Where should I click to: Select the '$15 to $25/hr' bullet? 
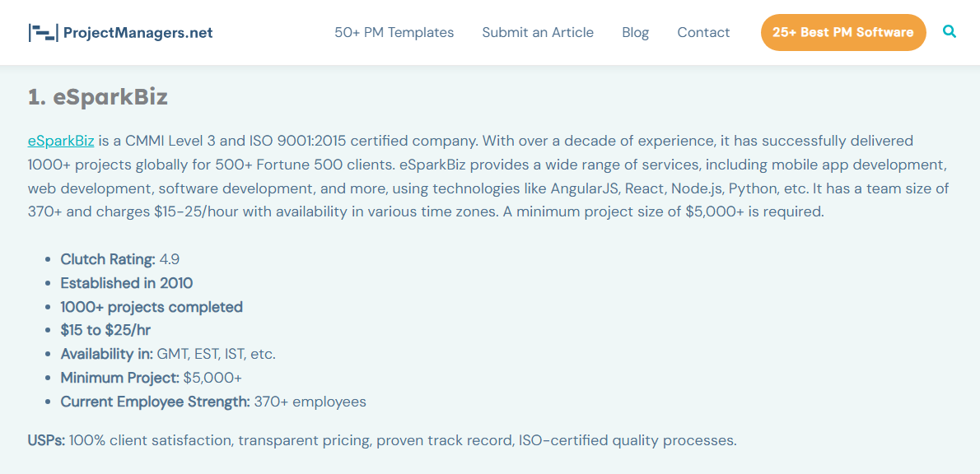pyautogui.click(x=105, y=330)
